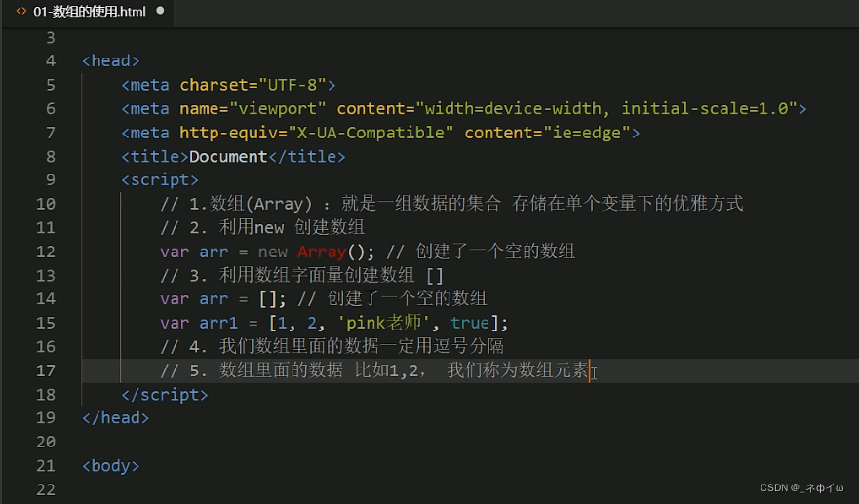This screenshot has height=504, width=859.
Task: Click line number 20 in the gutter
Action: coord(46,442)
